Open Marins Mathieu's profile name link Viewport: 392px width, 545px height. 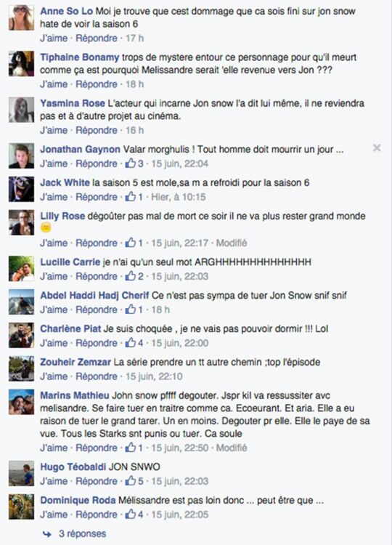click(75, 395)
